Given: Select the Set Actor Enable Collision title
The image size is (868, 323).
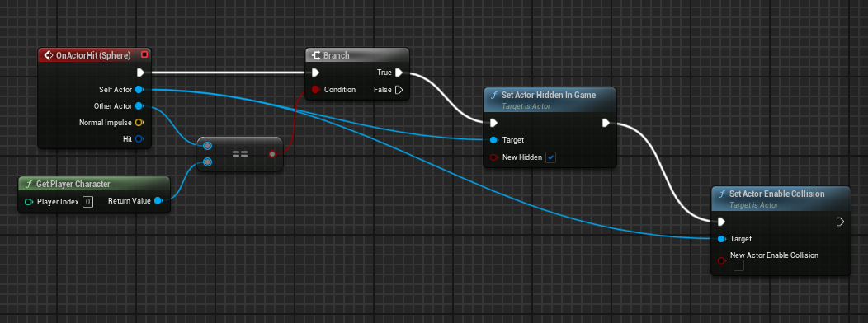Looking at the screenshot, I should (777, 194).
